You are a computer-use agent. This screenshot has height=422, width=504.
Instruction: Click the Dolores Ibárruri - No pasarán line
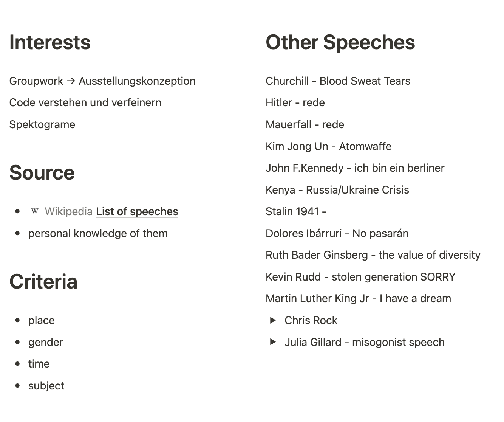(337, 233)
